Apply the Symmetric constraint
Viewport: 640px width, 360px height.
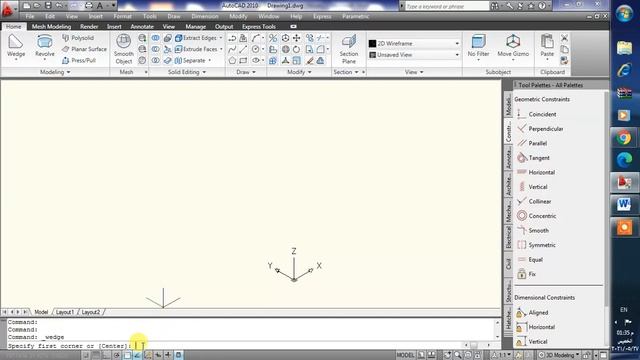[x=536, y=245]
